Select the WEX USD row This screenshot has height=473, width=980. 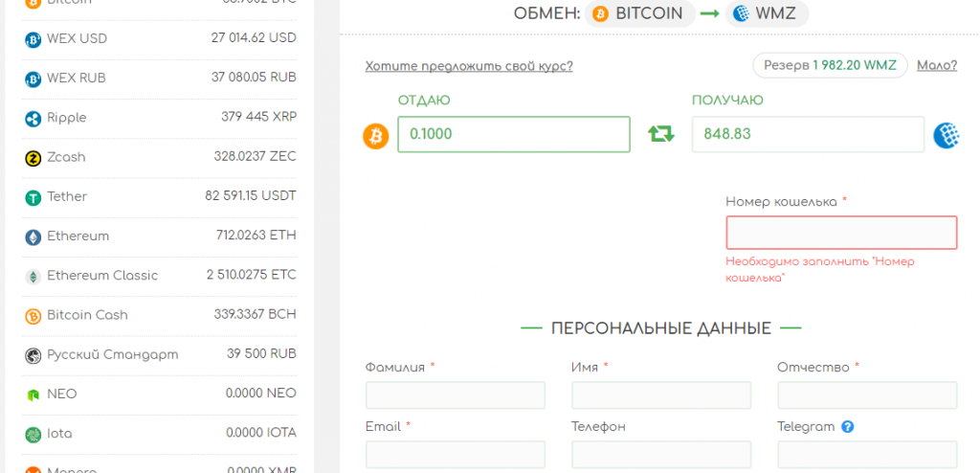click(x=160, y=39)
